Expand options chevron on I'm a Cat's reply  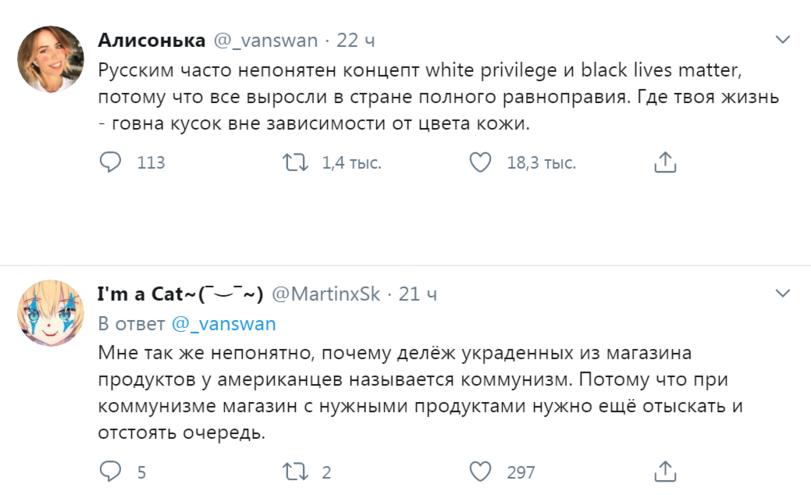784,294
